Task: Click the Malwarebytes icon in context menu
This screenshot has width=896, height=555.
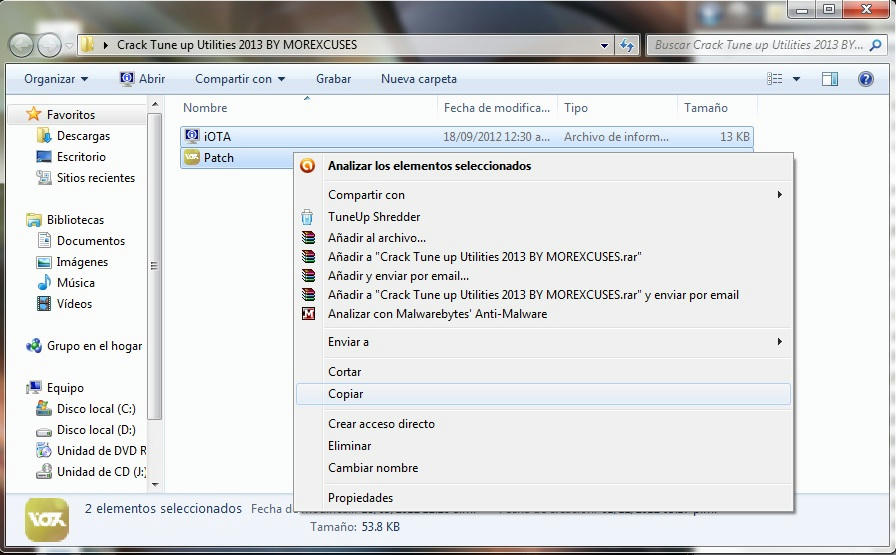Action: pos(308,313)
